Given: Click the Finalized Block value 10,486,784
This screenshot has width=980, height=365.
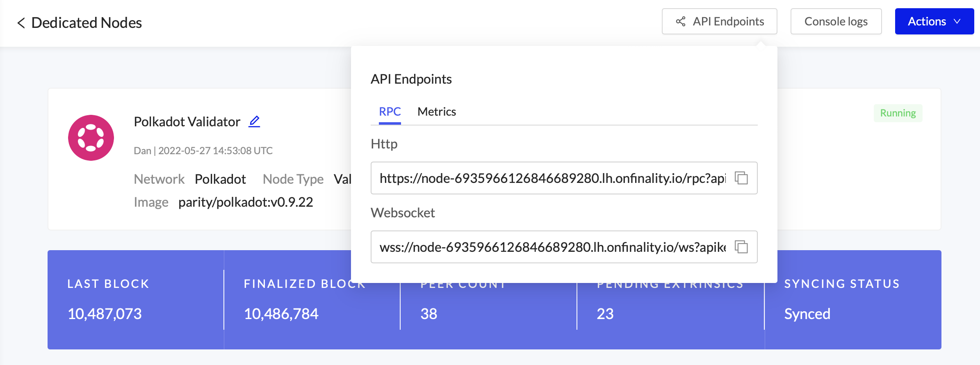Looking at the screenshot, I should 281,314.
